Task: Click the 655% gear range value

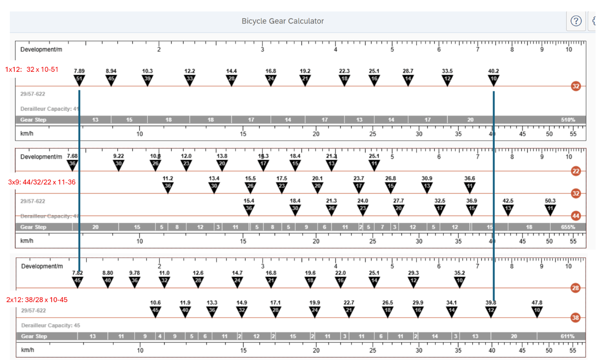Action: pyautogui.click(x=568, y=227)
